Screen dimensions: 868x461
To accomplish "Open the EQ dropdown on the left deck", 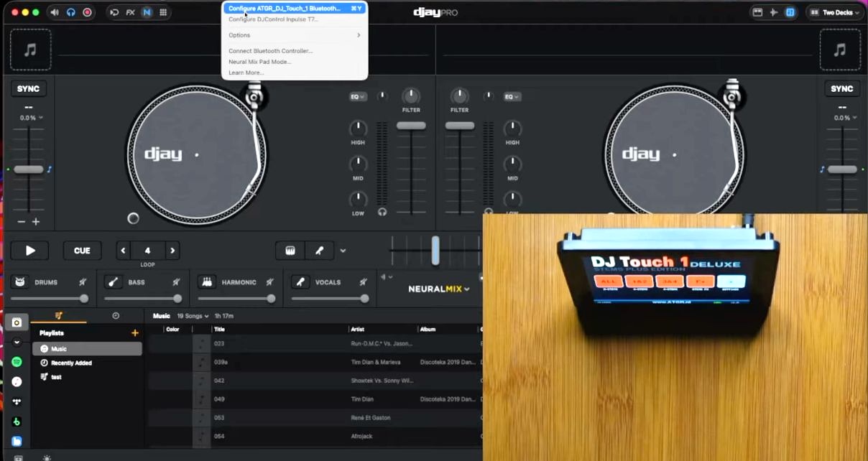I will 357,96.
